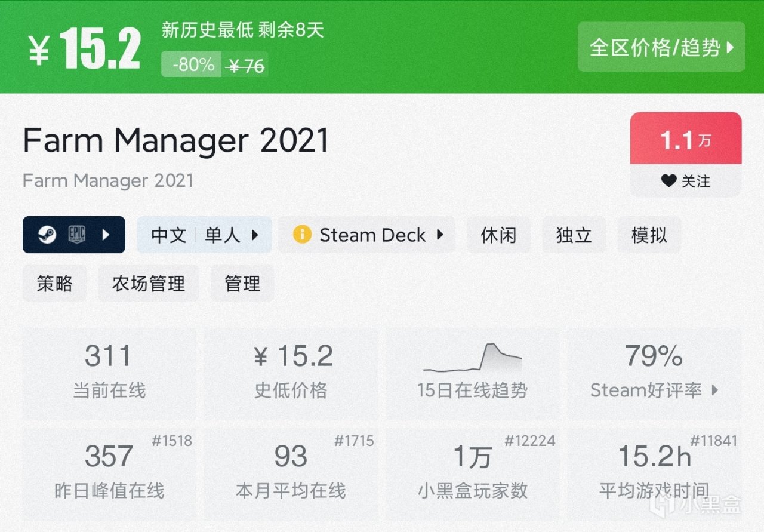The height and width of the screenshot is (532, 764).
Task: Open Steam好评率 review details
Action: [x=654, y=373]
